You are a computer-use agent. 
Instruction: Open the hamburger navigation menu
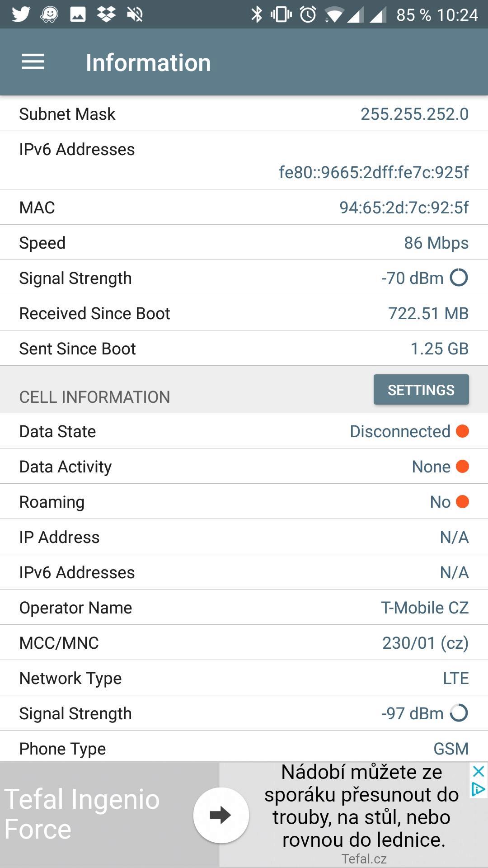pyautogui.click(x=33, y=62)
